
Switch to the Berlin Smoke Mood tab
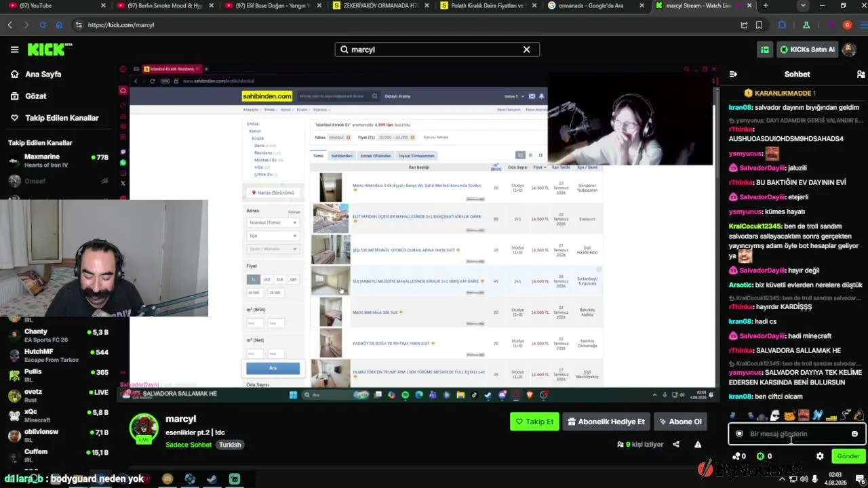(164, 5)
